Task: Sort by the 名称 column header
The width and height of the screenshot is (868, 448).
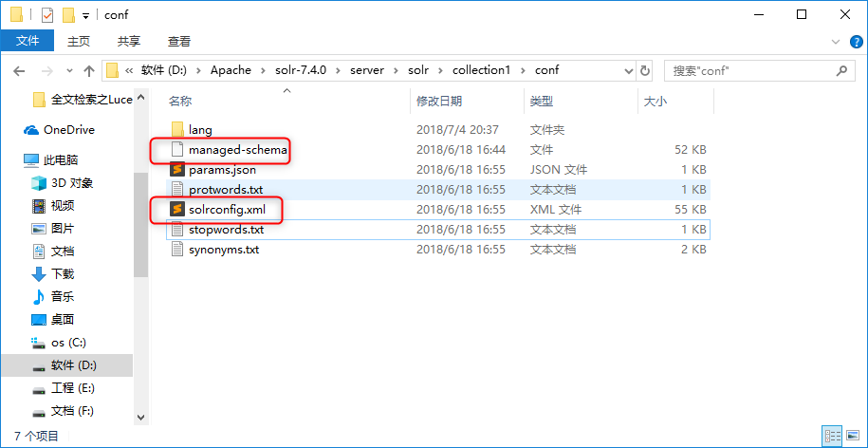Action: [x=180, y=101]
